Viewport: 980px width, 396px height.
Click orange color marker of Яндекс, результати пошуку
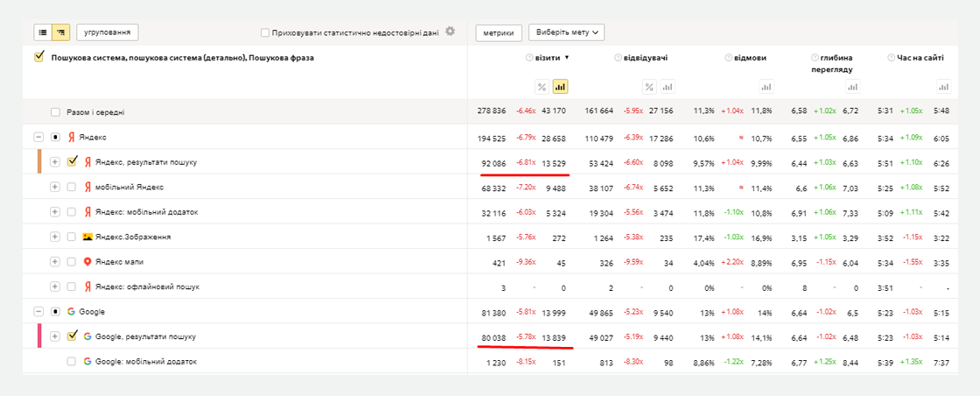point(39,161)
